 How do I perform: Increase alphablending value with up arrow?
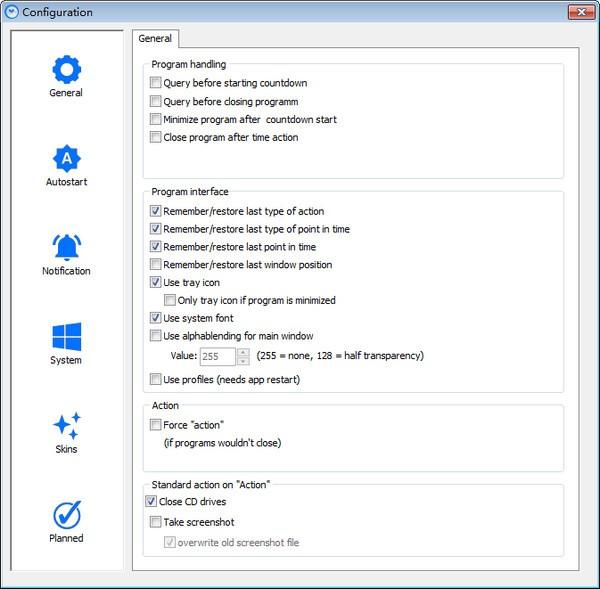point(243,352)
